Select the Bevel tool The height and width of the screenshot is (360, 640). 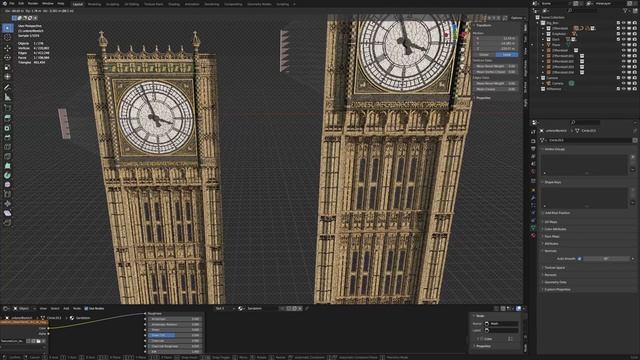(x=7, y=137)
